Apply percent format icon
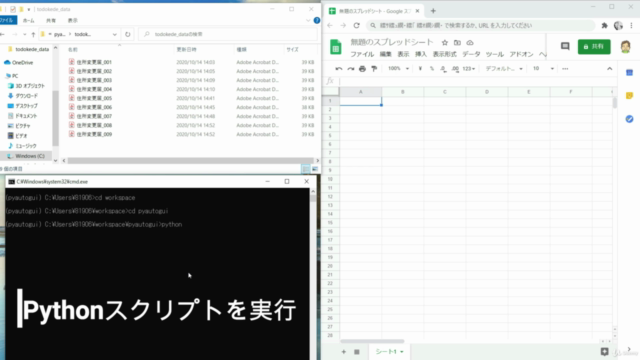 point(432,69)
